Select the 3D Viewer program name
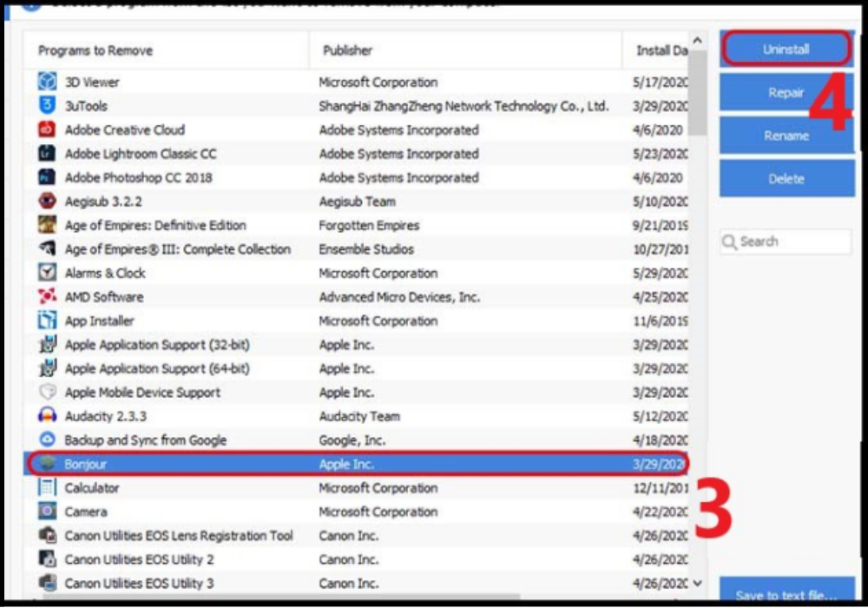Image resolution: width=868 pixels, height=608 pixels. pyautogui.click(x=92, y=82)
